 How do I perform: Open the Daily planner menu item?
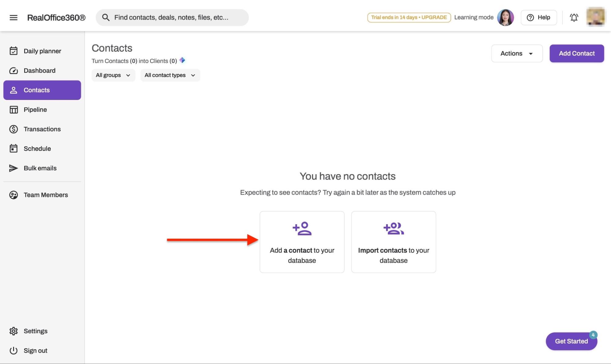tap(42, 51)
